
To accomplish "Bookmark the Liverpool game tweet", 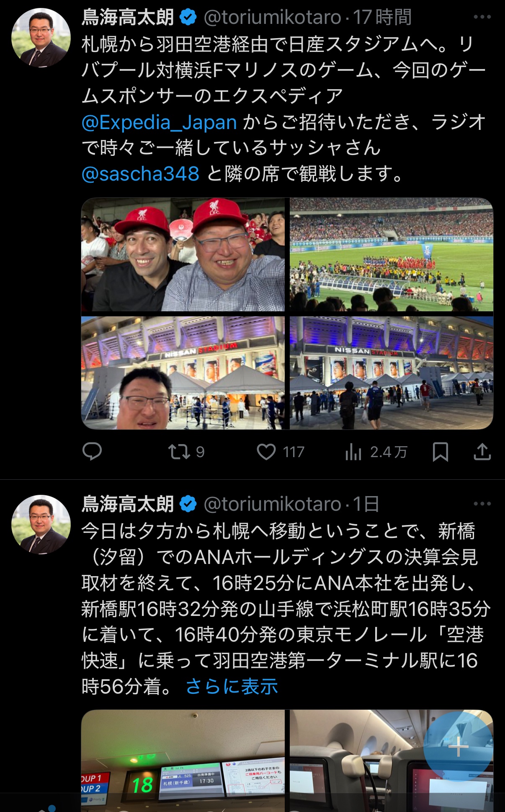I will [440, 452].
